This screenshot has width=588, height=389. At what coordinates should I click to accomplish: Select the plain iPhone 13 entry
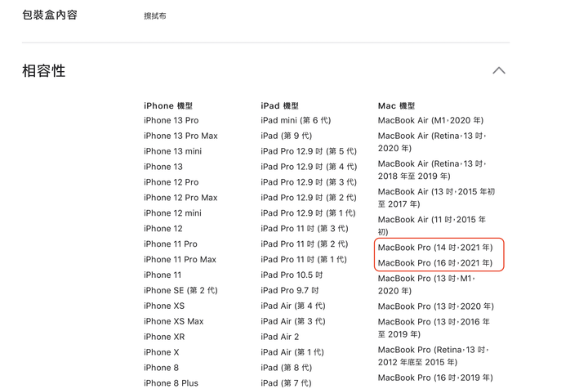pos(163,167)
